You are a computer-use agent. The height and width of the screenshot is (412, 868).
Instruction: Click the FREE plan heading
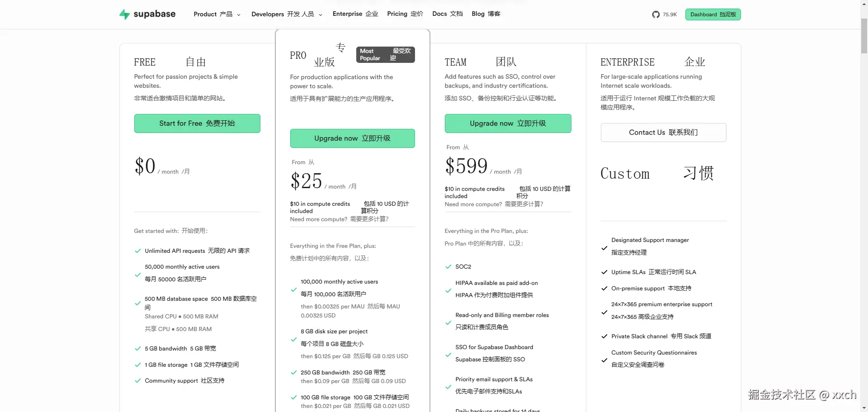pos(145,62)
